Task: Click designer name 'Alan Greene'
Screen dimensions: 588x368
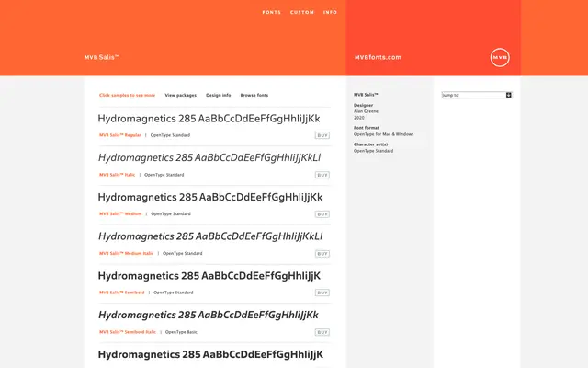Action: (366, 111)
